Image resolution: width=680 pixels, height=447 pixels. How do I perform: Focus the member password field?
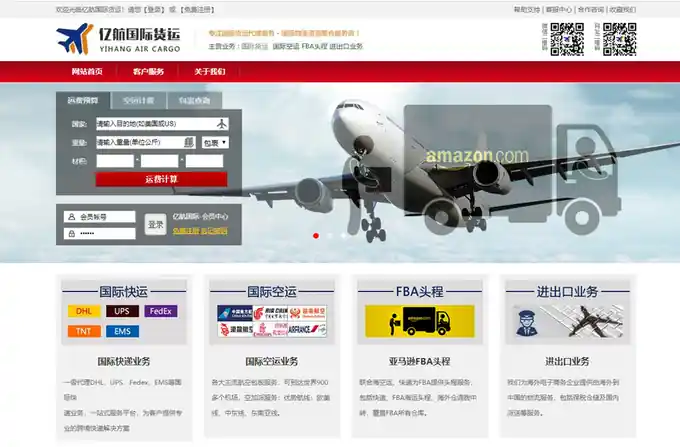[100, 233]
